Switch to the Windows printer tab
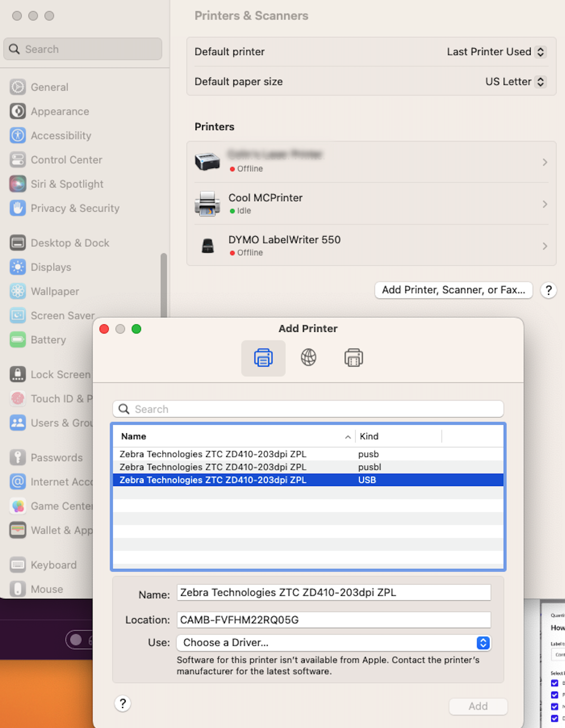Image resolution: width=565 pixels, height=728 pixels. pyautogui.click(x=353, y=358)
